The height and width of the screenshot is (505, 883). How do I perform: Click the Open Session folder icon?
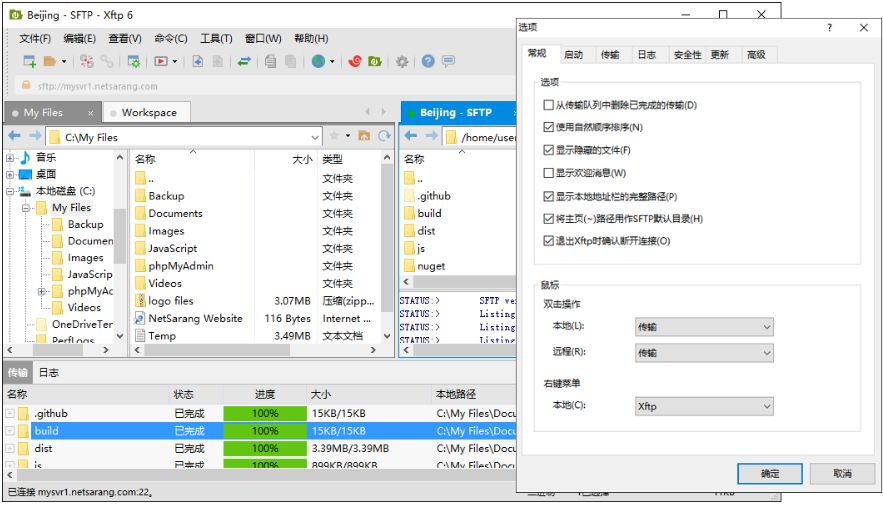[50, 61]
